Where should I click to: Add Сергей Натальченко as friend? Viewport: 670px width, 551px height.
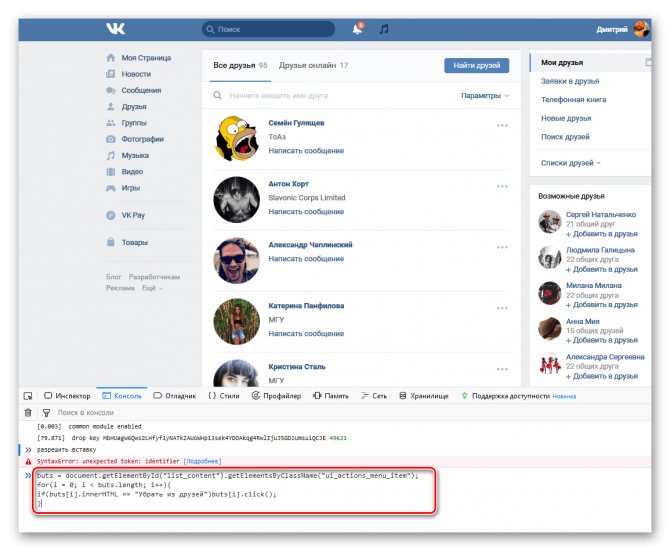pos(602,234)
